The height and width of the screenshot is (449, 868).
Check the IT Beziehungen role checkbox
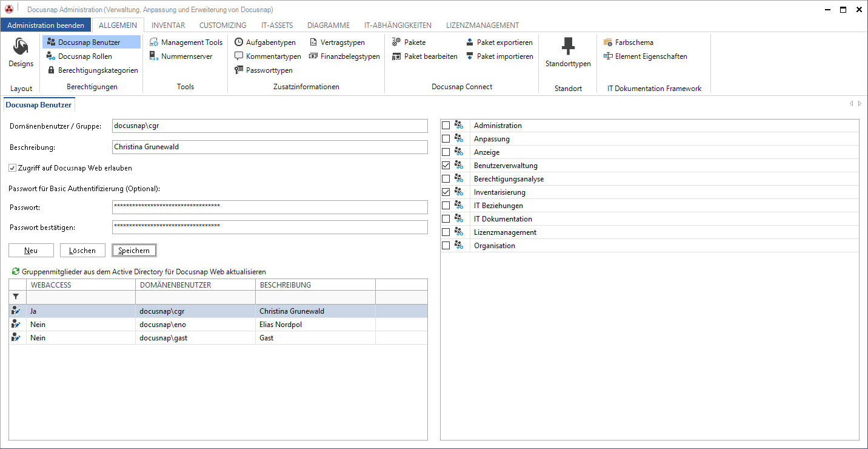(446, 206)
